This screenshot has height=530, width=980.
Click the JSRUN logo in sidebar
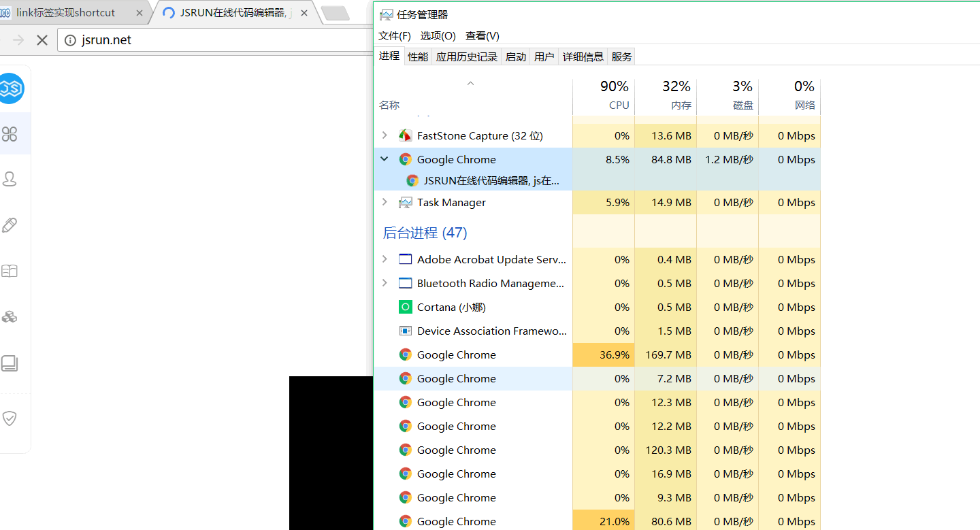(x=11, y=88)
